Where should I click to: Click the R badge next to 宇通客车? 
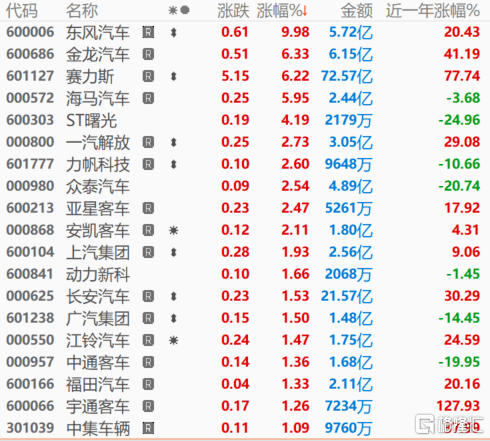point(148,406)
